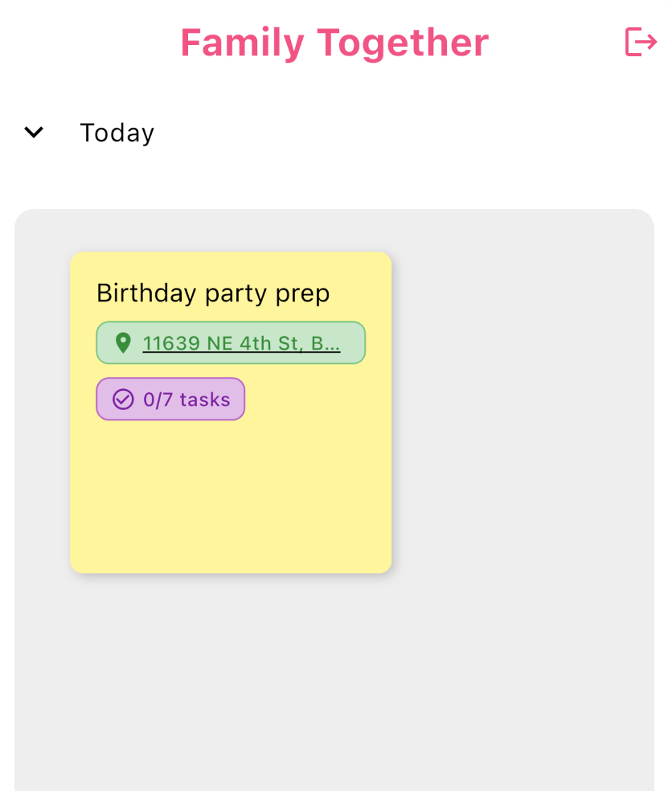The width and height of the screenshot is (672, 791).
Task: Click the word Family in the header
Action: pyautogui.click(x=242, y=43)
